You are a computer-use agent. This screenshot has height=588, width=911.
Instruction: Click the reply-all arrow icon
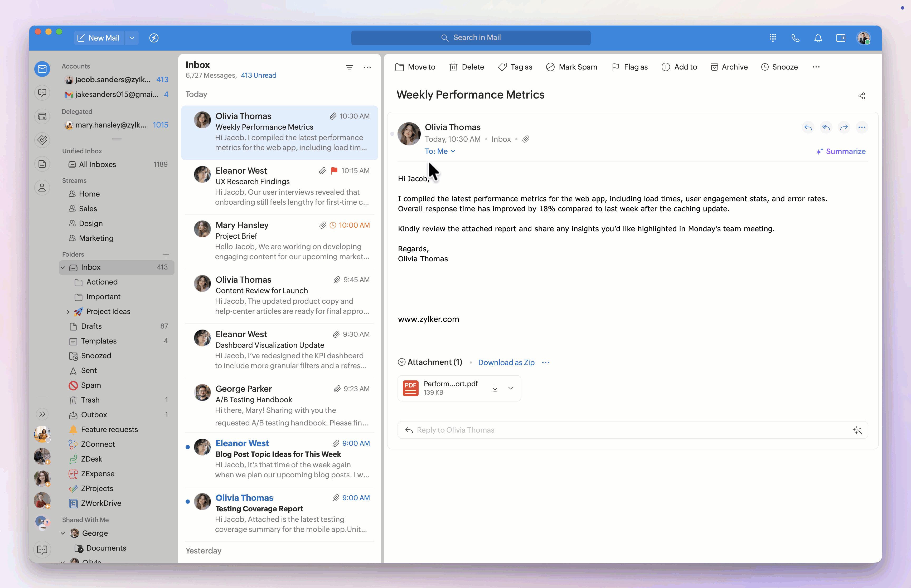[826, 127]
